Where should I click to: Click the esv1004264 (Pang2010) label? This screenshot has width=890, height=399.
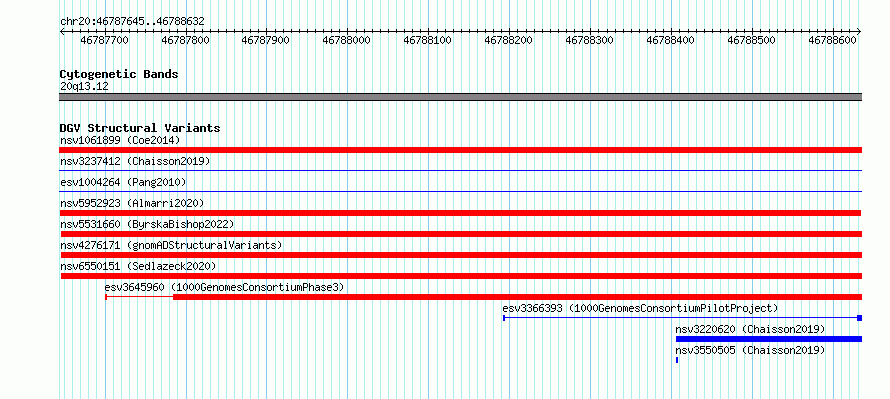pos(123,182)
